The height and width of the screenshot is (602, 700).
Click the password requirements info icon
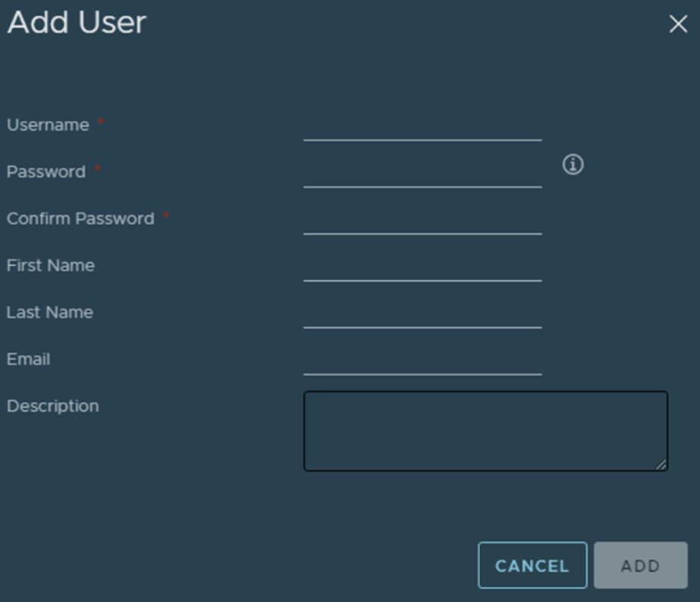coord(573,165)
